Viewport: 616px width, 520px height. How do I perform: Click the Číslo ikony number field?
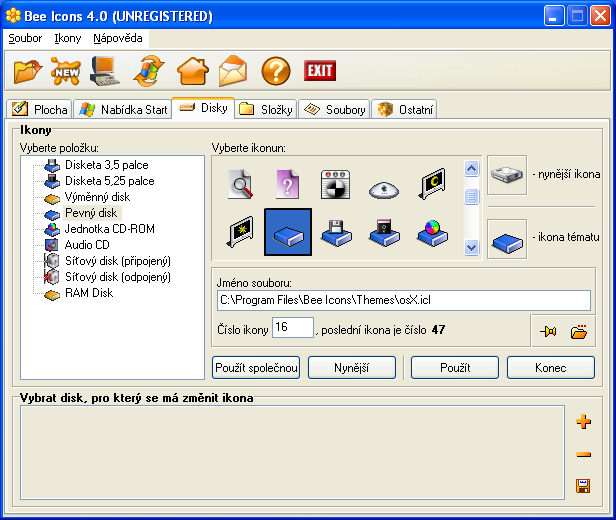coord(293,328)
